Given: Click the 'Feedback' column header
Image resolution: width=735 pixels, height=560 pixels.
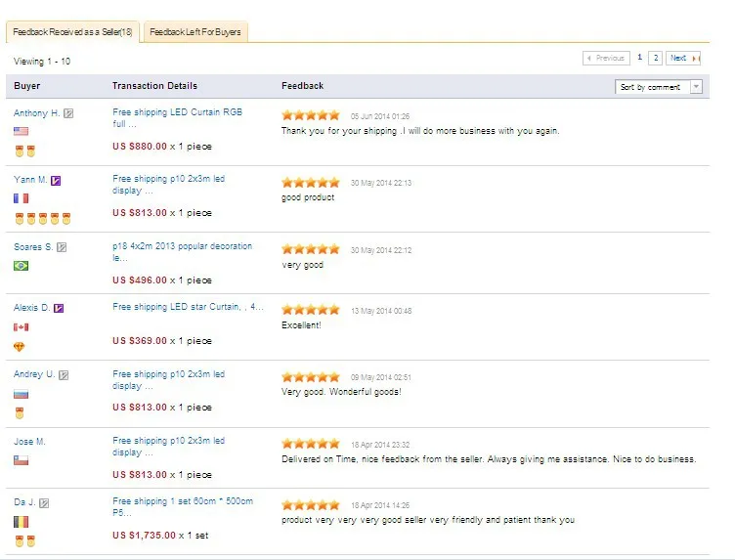Looking at the screenshot, I should [x=303, y=86].
